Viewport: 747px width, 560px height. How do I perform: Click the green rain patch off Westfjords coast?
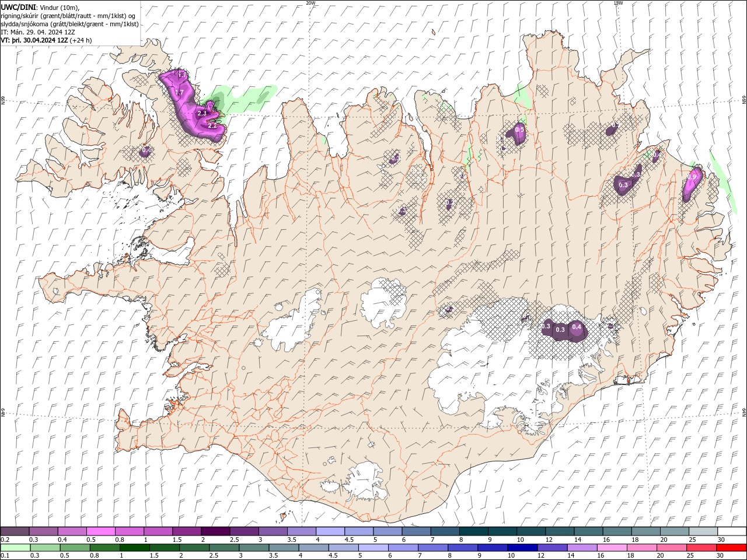242,99
